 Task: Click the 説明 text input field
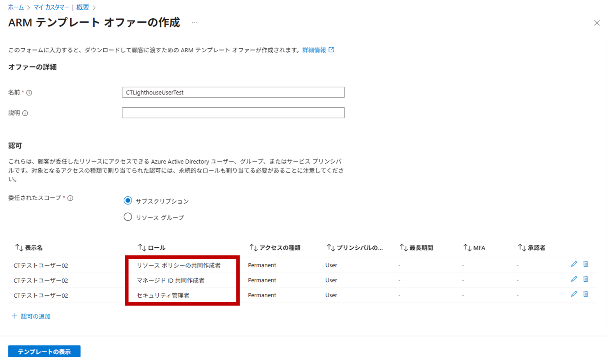tap(233, 113)
